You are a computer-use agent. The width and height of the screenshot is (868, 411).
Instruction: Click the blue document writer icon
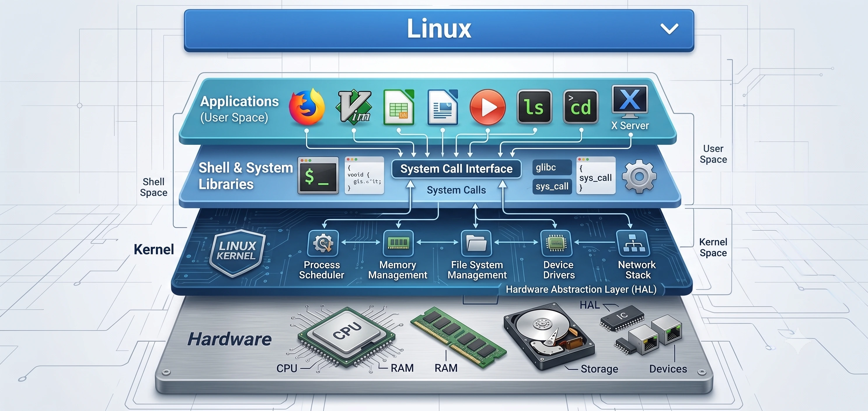pos(443,107)
